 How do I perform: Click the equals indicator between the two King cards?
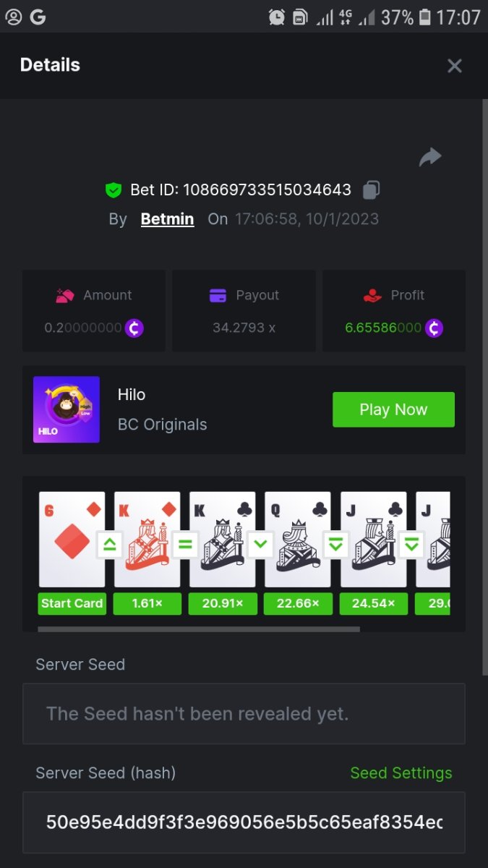(x=184, y=545)
